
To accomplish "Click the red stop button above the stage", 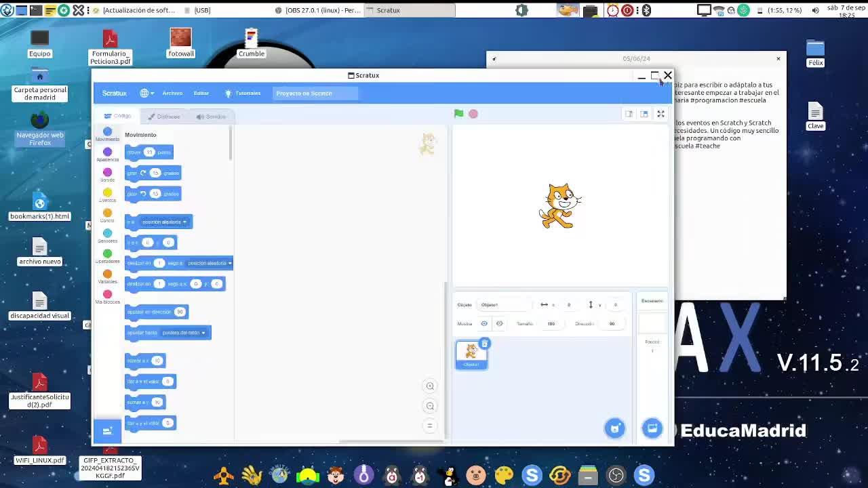I will pyautogui.click(x=473, y=114).
